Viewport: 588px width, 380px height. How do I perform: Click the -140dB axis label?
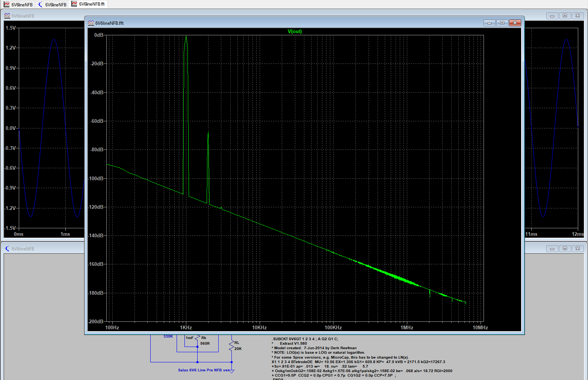pyautogui.click(x=96, y=235)
